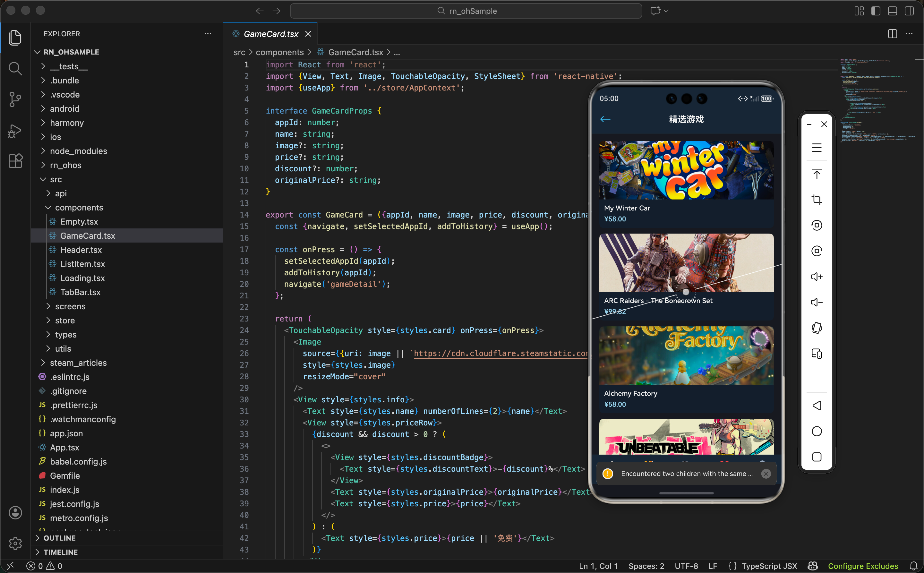Toggle the bottom panel visibility
Screen dimensions: 924x573
[x=892, y=11]
